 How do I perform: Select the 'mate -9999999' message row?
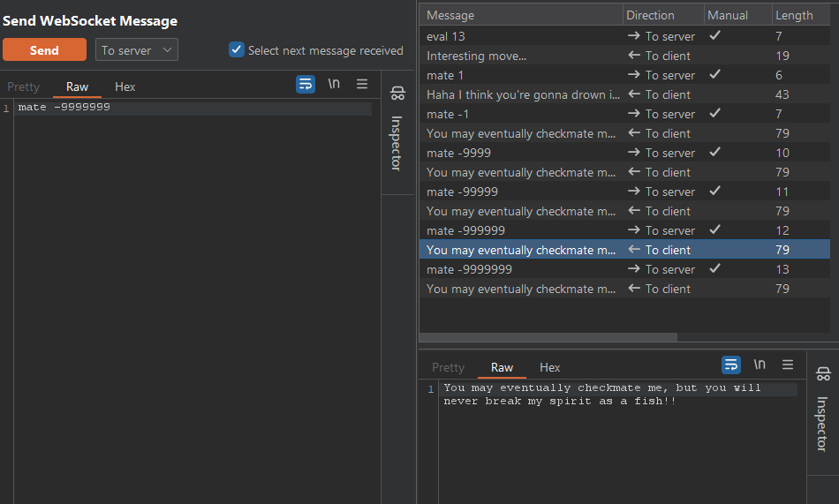624,269
